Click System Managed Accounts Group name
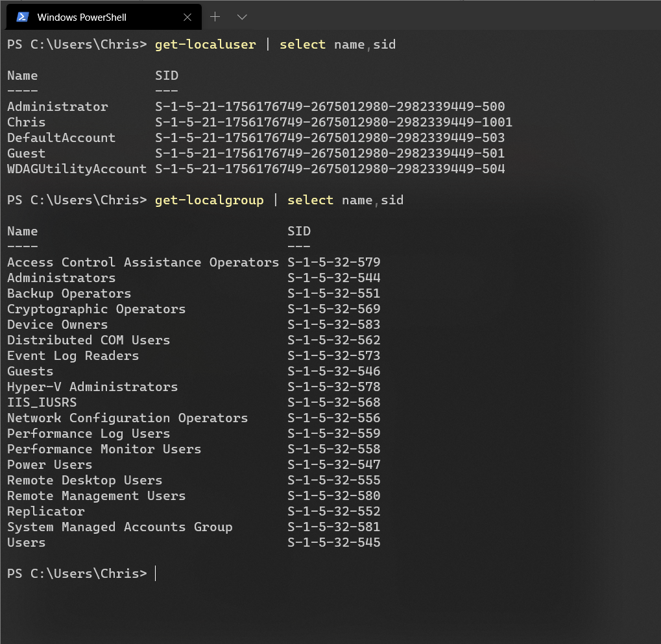This screenshot has width=661, height=644. click(x=120, y=528)
